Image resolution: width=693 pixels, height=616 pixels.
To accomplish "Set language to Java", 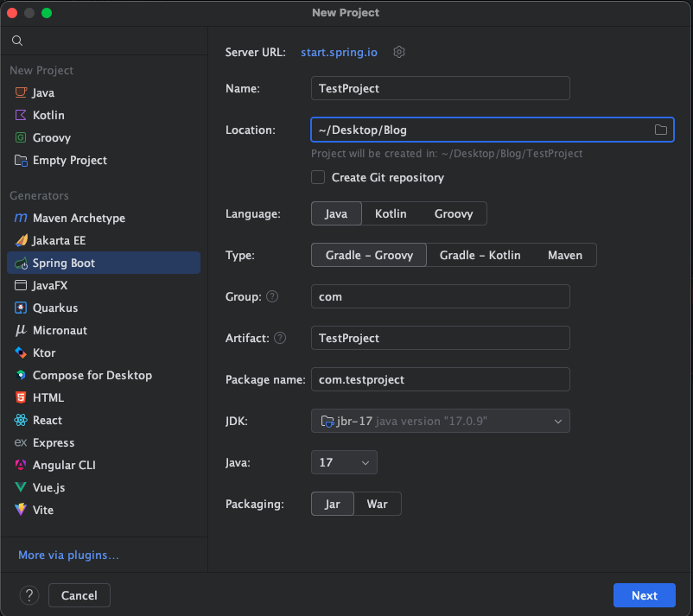I will (x=336, y=214).
